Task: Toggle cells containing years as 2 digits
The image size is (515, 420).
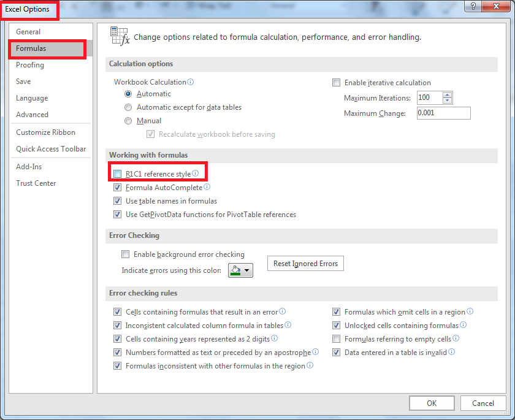Action: [x=117, y=339]
